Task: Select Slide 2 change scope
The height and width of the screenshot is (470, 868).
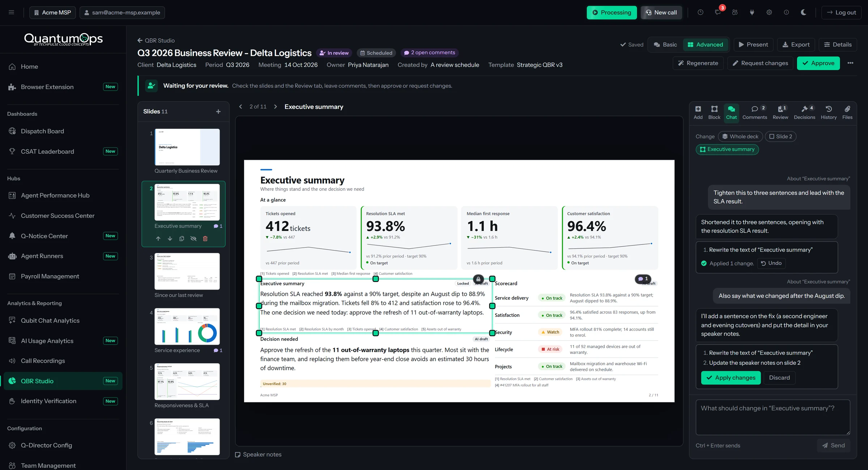Action: coord(780,136)
